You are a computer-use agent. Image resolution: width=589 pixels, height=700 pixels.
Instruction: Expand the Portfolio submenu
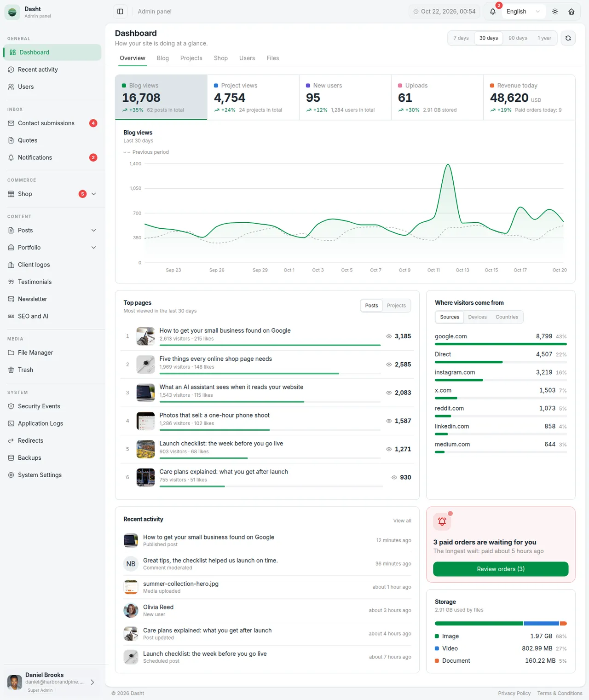pos(94,248)
